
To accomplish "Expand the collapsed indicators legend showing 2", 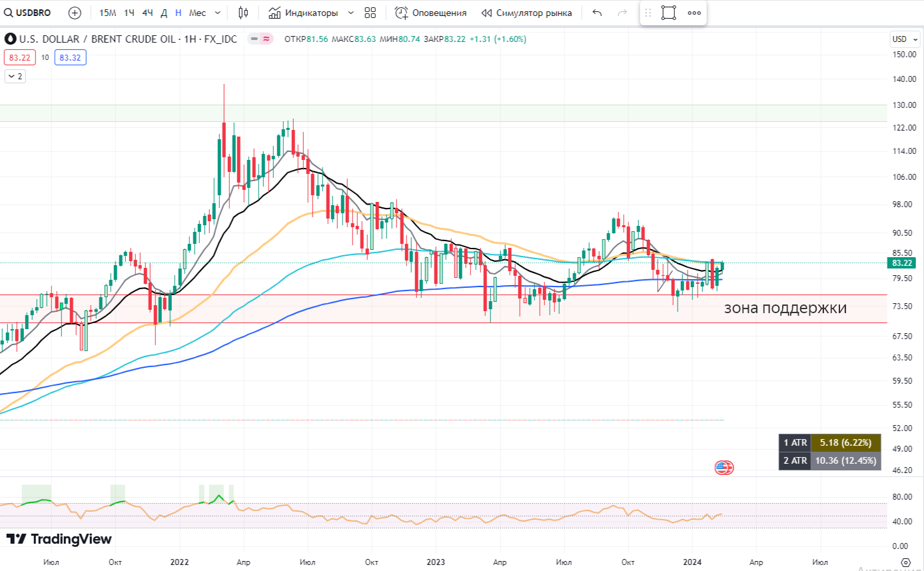I will 15,77.
